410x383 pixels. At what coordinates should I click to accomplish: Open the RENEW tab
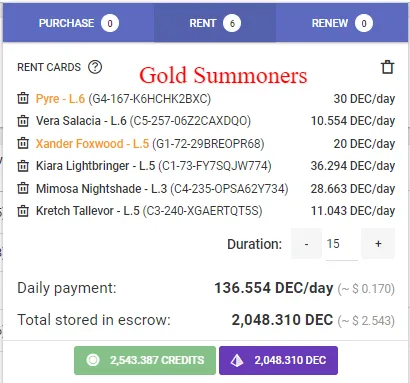(x=342, y=23)
